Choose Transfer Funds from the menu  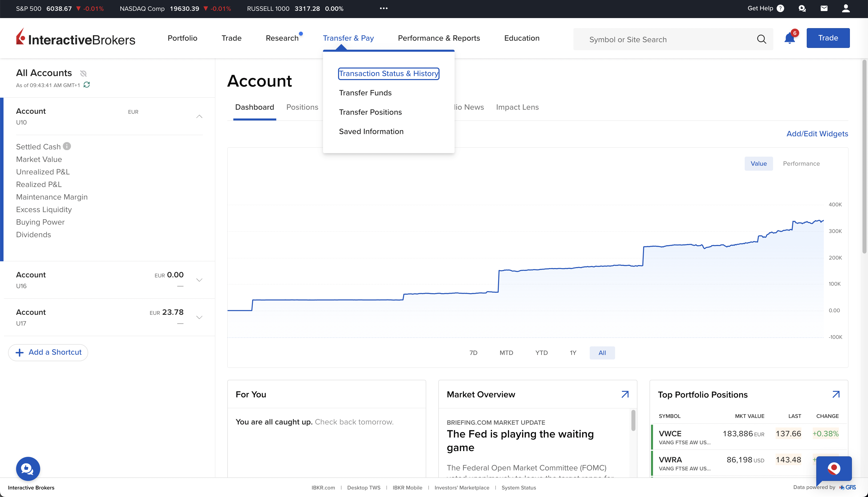pos(365,93)
